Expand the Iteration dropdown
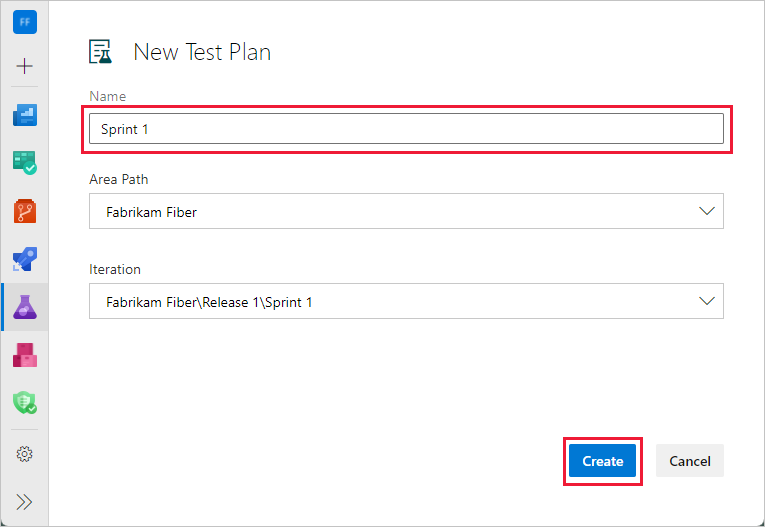The height and width of the screenshot is (527, 765). (x=707, y=301)
